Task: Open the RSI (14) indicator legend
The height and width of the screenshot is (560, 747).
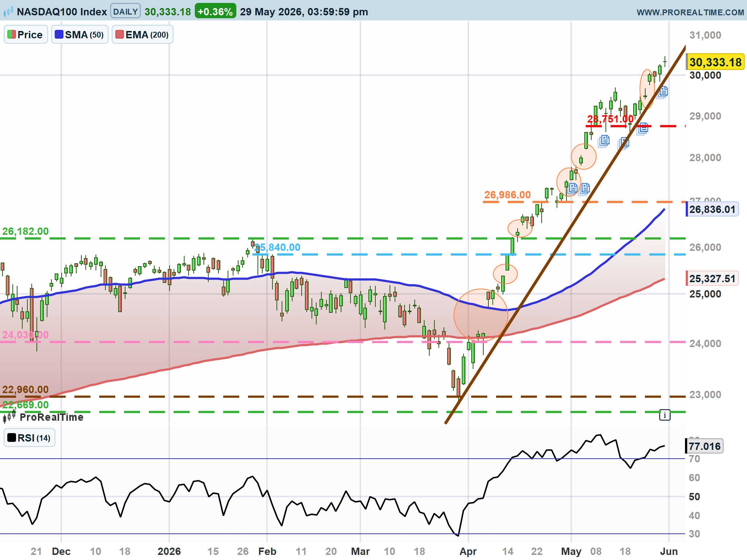Action: tap(30, 438)
